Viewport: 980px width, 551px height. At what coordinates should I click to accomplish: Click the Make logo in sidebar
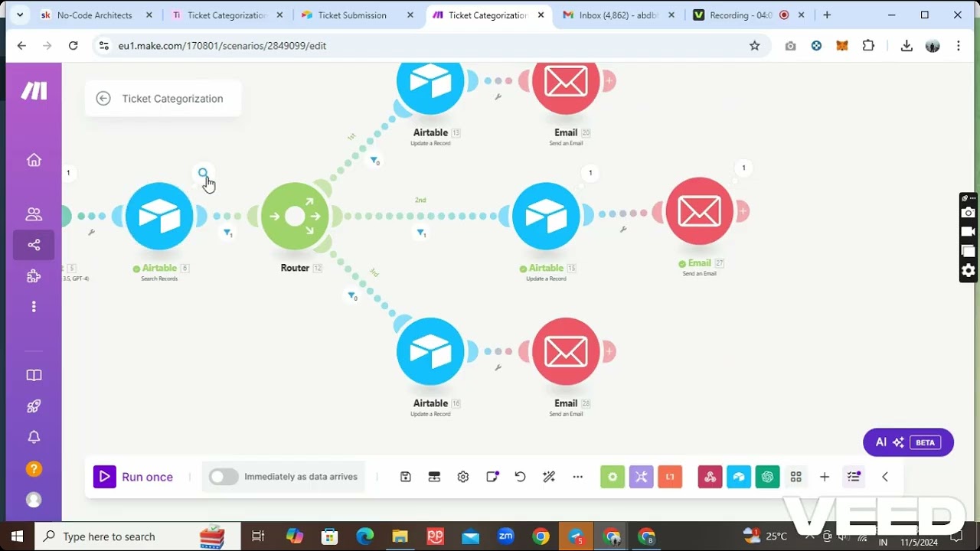(x=34, y=91)
